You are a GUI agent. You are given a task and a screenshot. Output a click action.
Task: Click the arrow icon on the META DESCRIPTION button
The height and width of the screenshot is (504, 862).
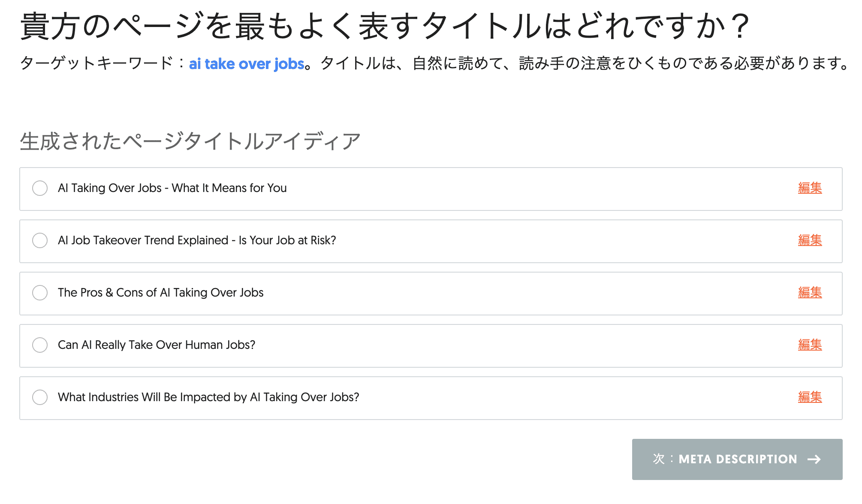[814, 459]
